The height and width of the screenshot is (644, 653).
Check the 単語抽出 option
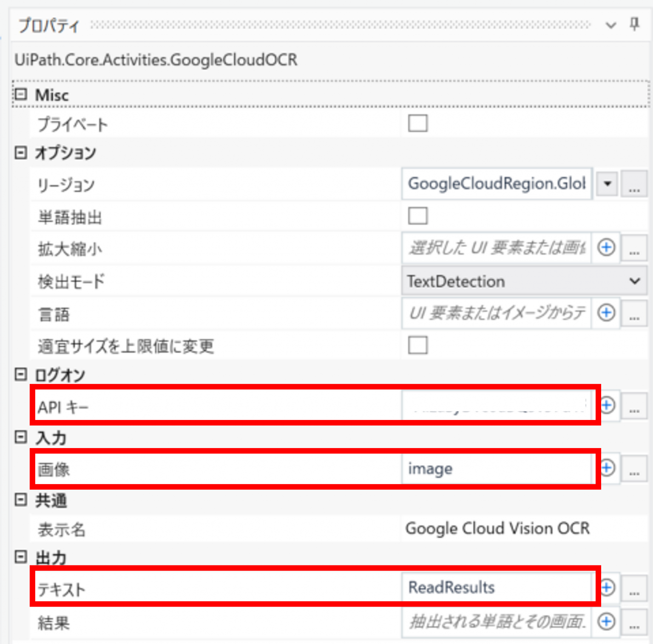417,216
